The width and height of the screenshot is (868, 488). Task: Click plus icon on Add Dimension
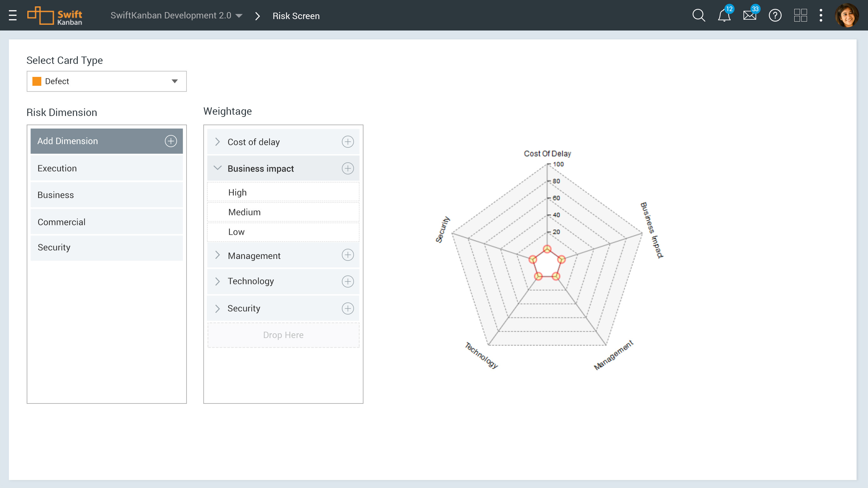point(171,141)
